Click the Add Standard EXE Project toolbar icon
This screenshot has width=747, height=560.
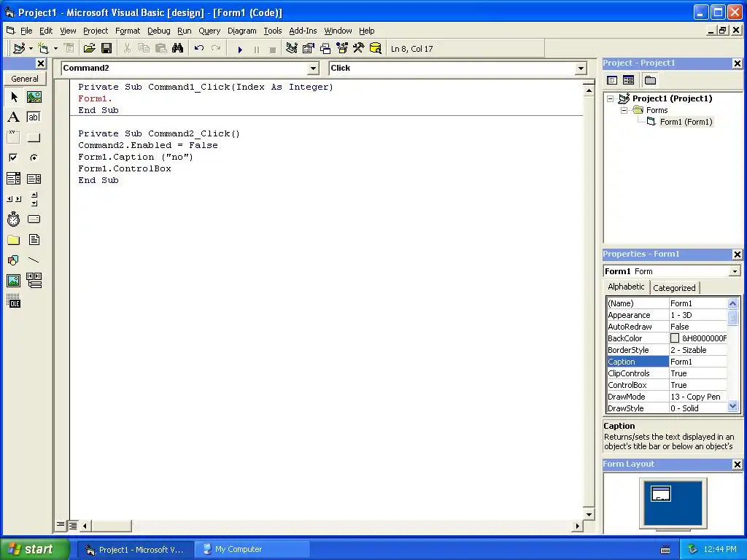point(19,48)
